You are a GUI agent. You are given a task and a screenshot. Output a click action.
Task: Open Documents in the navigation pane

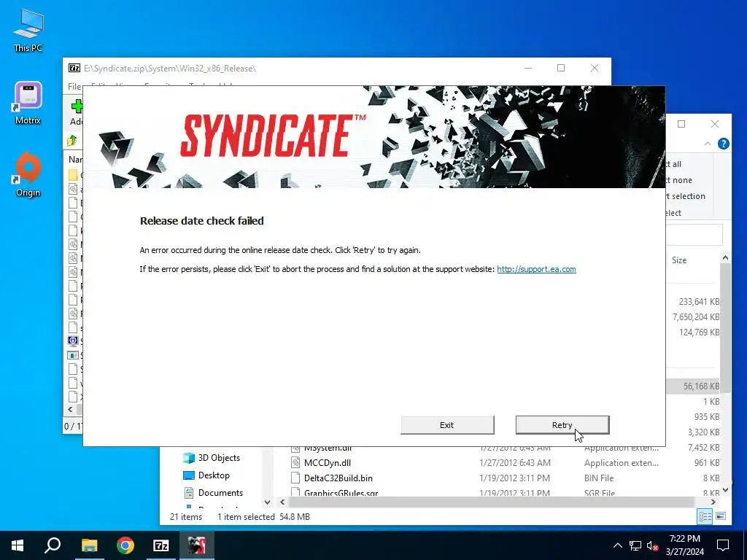point(220,493)
